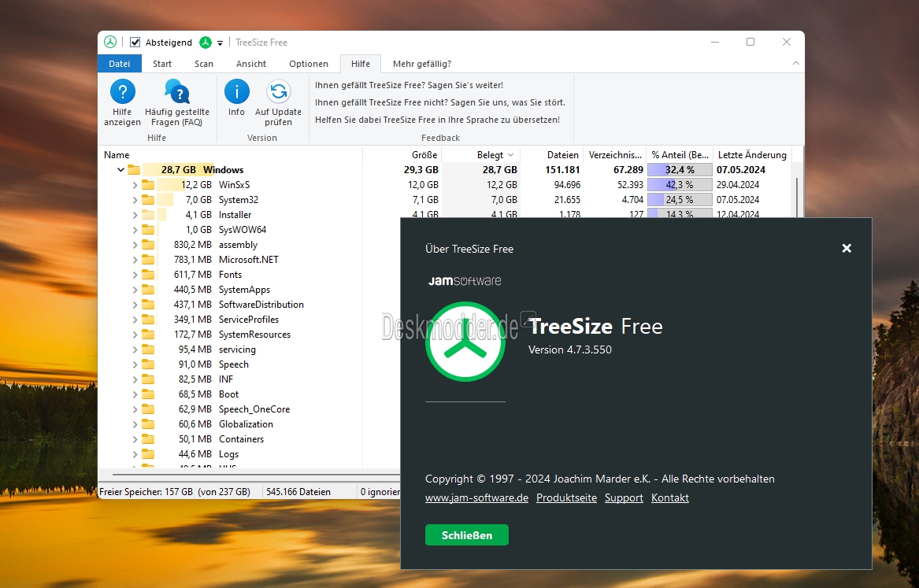Screen dimensions: 919x588
Task: Expand the SysWOW64 folder
Action: point(135,230)
